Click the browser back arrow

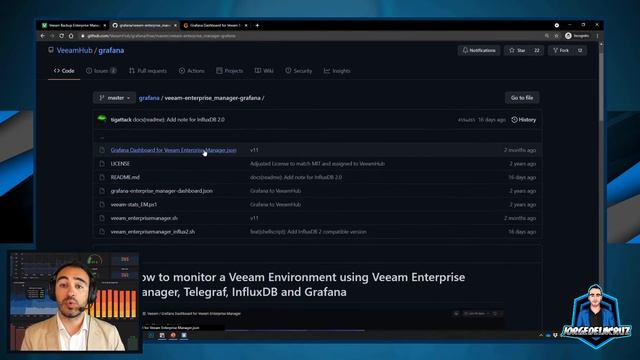(x=42, y=36)
